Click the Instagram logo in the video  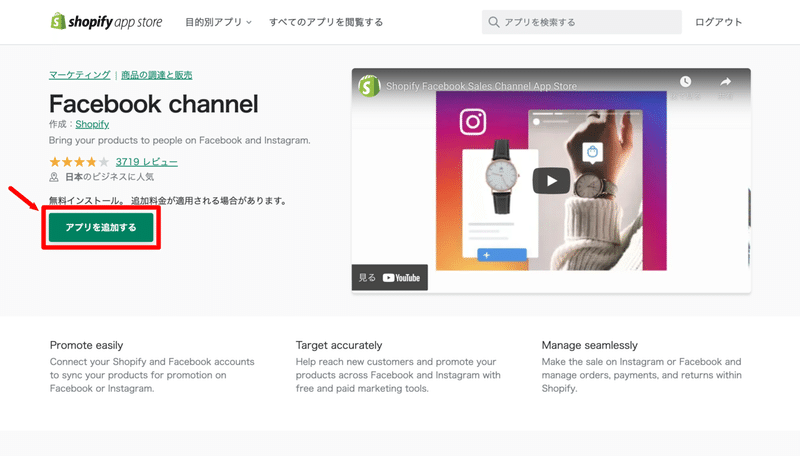(473, 122)
